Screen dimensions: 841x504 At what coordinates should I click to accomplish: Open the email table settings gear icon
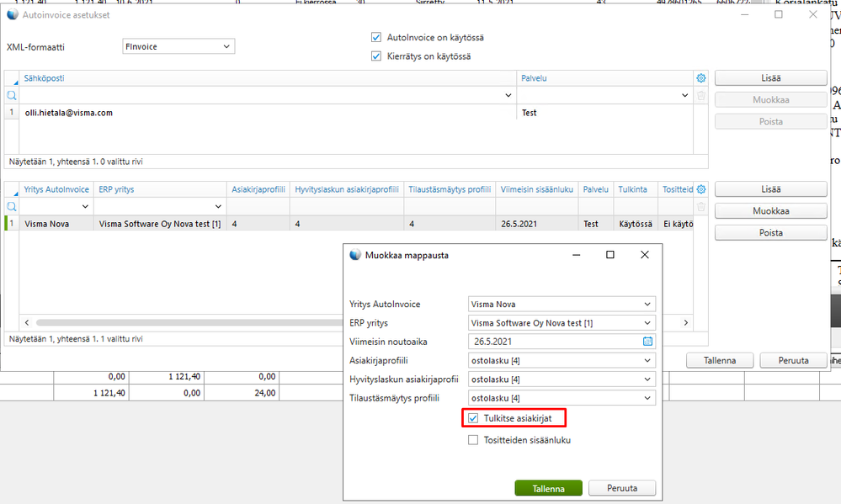(x=700, y=78)
